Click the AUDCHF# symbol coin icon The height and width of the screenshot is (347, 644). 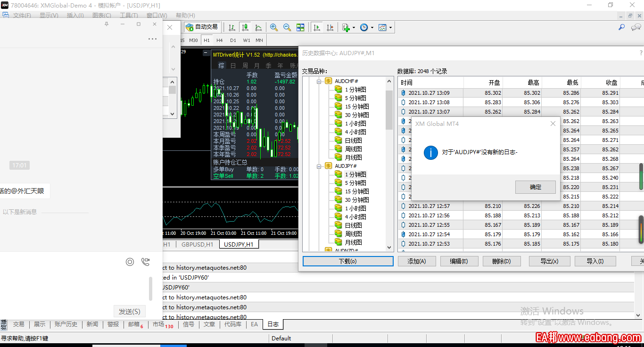tap(329, 81)
